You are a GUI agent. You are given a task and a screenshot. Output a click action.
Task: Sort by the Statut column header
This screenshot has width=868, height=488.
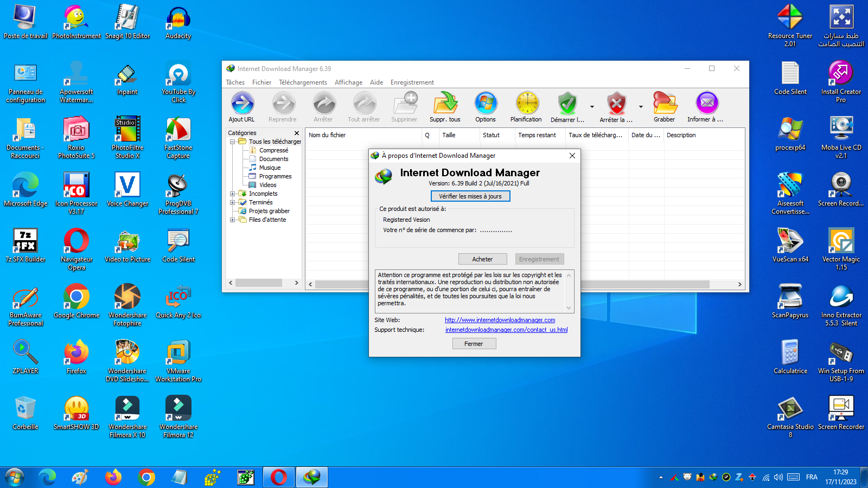click(x=497, y=135)
